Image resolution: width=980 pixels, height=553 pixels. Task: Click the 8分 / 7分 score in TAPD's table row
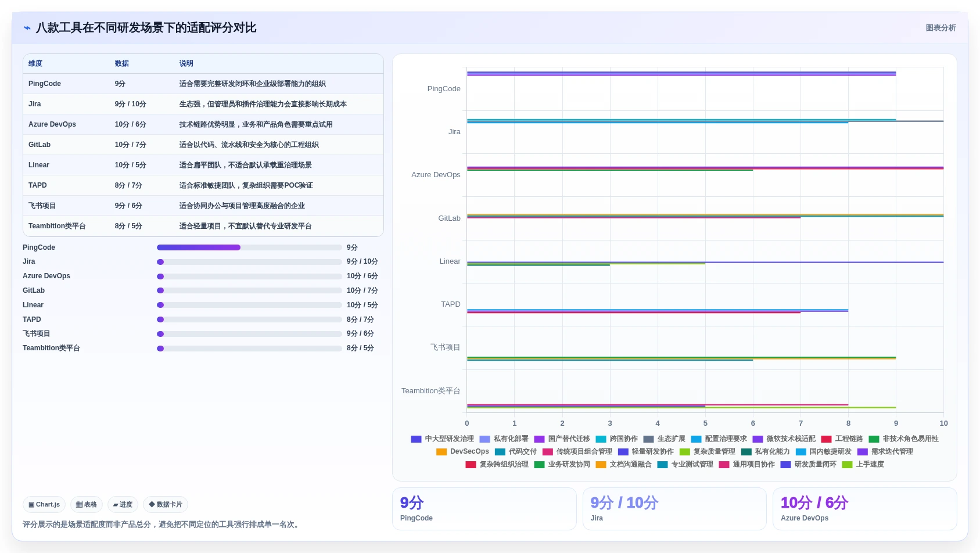[128, 185]
